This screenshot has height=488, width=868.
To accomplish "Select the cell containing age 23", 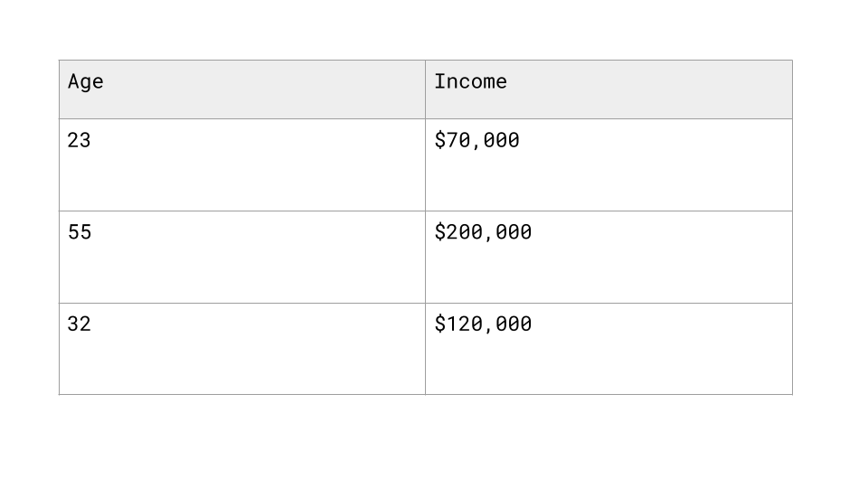I will (242, 172).
